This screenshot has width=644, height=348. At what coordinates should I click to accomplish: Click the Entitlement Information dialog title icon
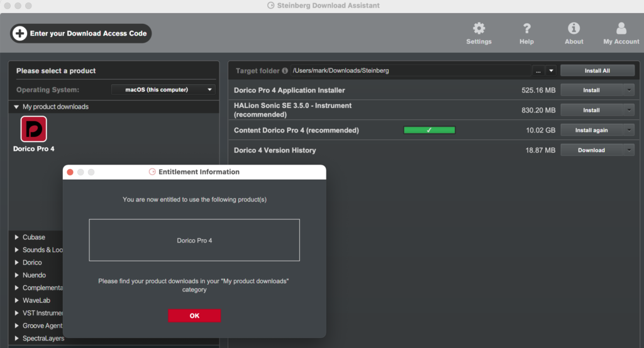tap(152, 172)
